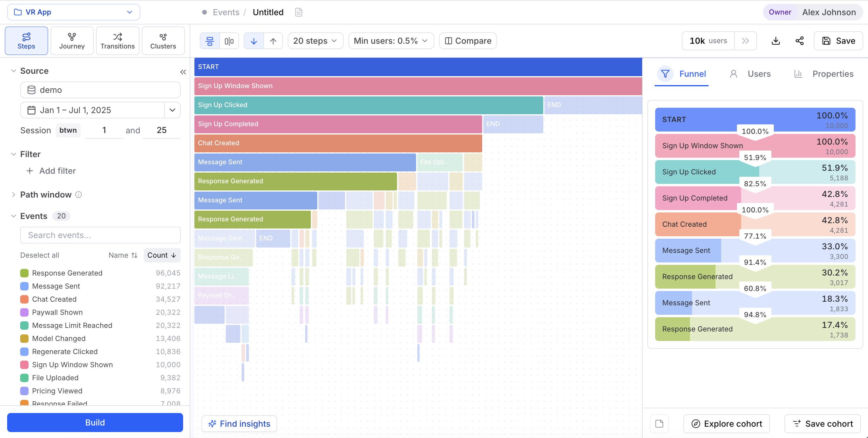Screen dimensions: 868x438
Task: Collapse the Filter section
Action: point(13,154)
